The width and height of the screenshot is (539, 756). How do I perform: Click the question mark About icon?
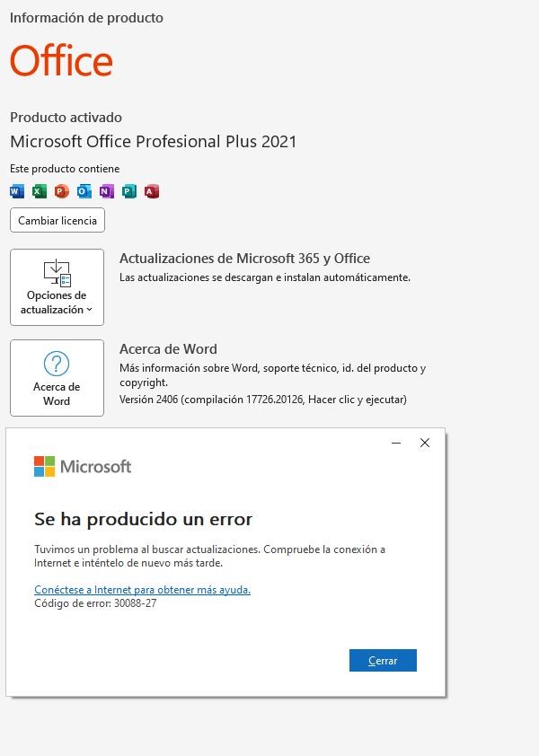pos(57,364)
